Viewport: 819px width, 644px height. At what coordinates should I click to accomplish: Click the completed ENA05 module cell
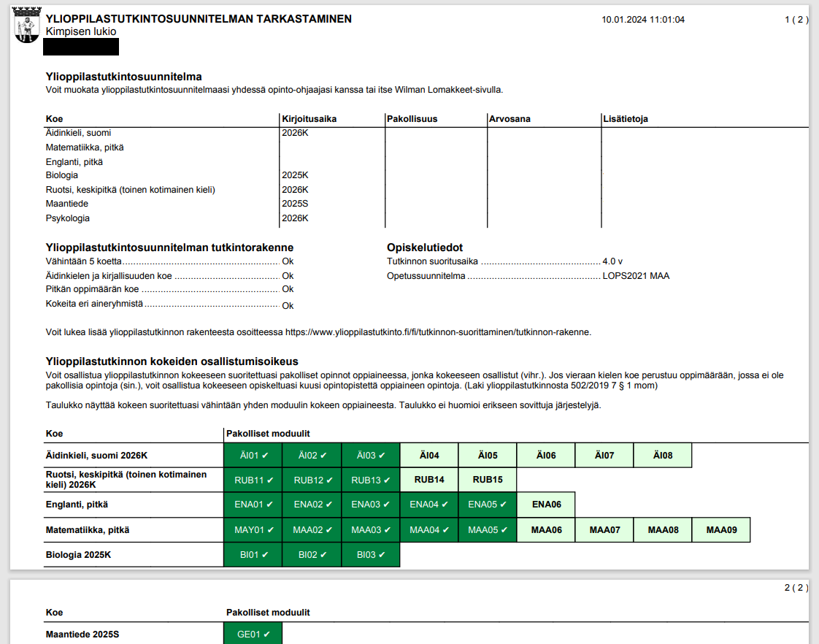click(488, 505)
